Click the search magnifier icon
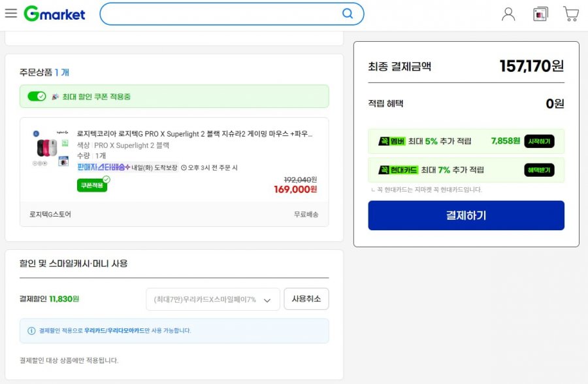Viewport: 588px width, 384px height. 348,14
